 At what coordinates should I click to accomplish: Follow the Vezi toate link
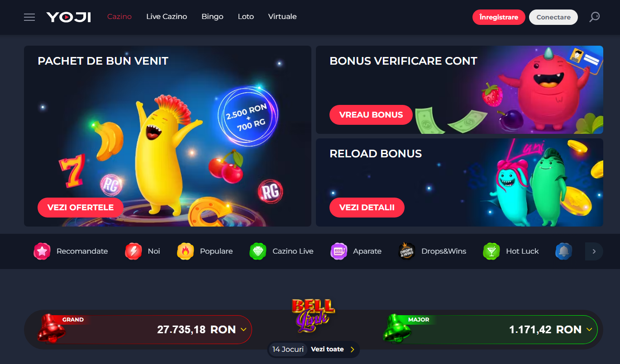click(x=327, y=349)
